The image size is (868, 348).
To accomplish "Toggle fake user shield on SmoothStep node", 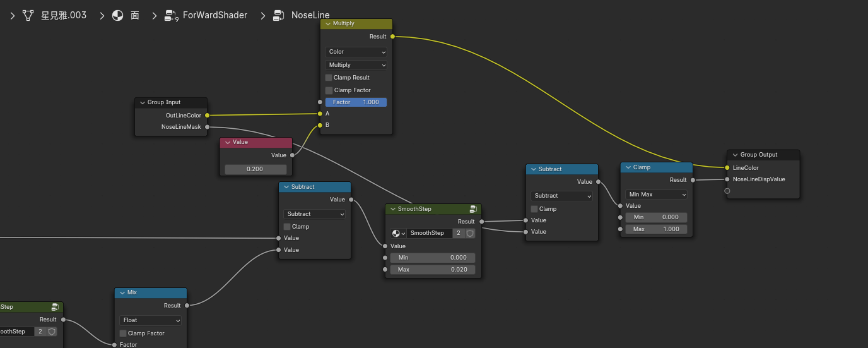I will [470, 233].
